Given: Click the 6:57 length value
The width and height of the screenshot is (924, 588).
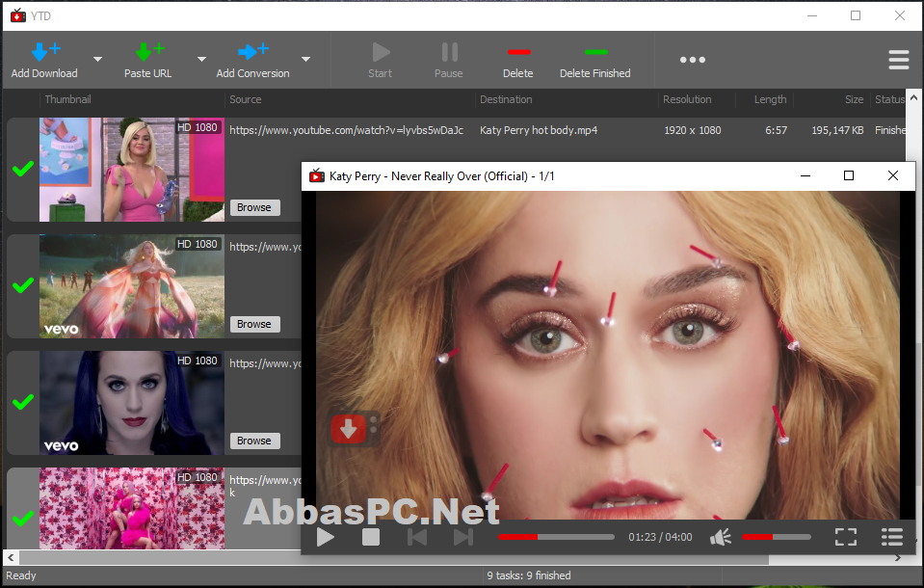Looking at the screenshot, I should click(776, 130).
